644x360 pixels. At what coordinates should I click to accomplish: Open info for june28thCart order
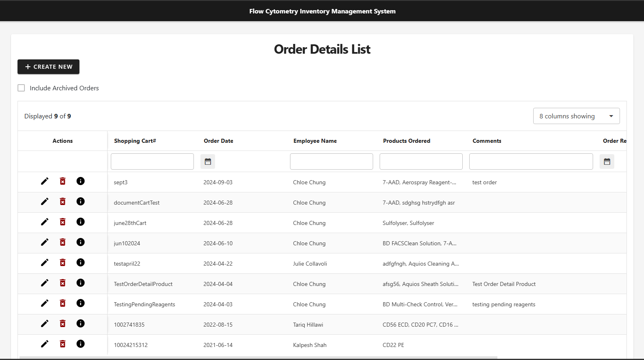[81, 222]
